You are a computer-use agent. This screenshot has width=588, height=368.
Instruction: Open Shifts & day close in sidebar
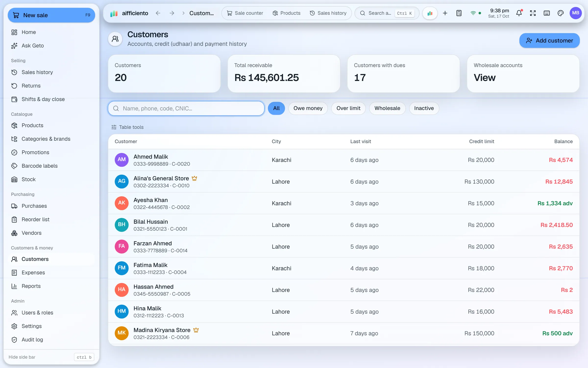[51, 99]
